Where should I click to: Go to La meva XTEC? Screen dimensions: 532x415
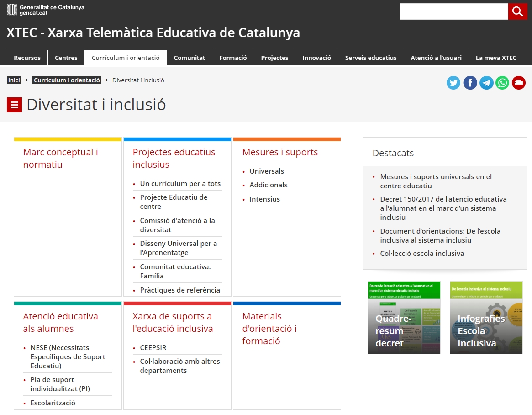pyautogui.click(x=496, y=58)
